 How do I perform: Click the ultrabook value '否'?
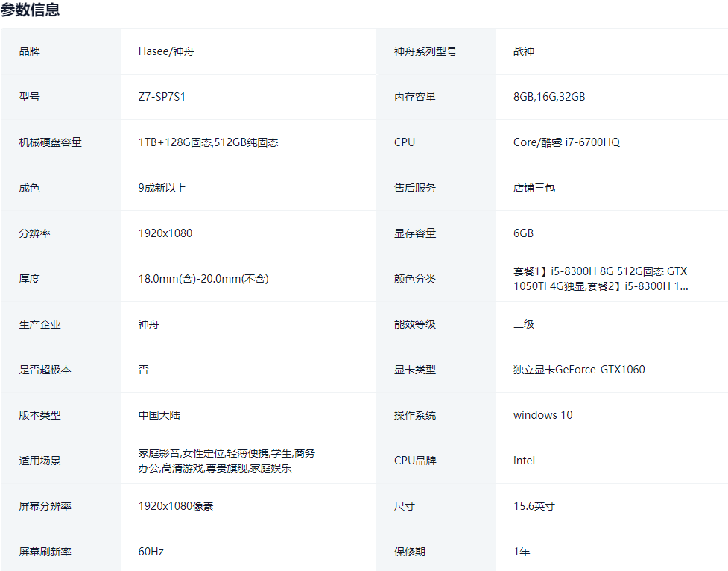pyautogui.click(x=144, y=370)
